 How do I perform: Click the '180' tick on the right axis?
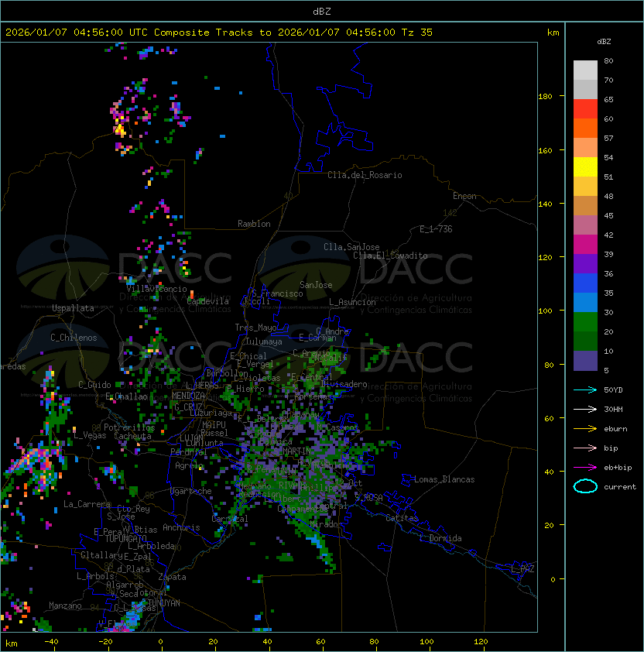click(x=545, y=97)
